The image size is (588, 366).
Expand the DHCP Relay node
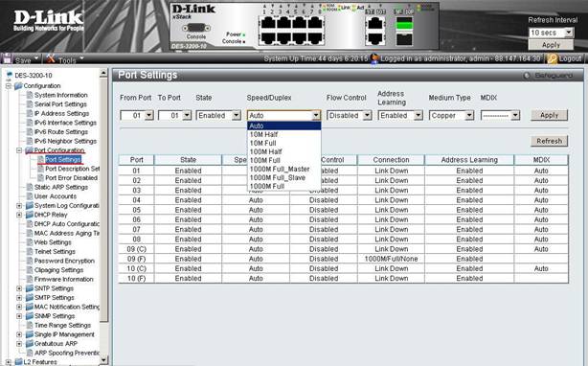tap(19, 215)
